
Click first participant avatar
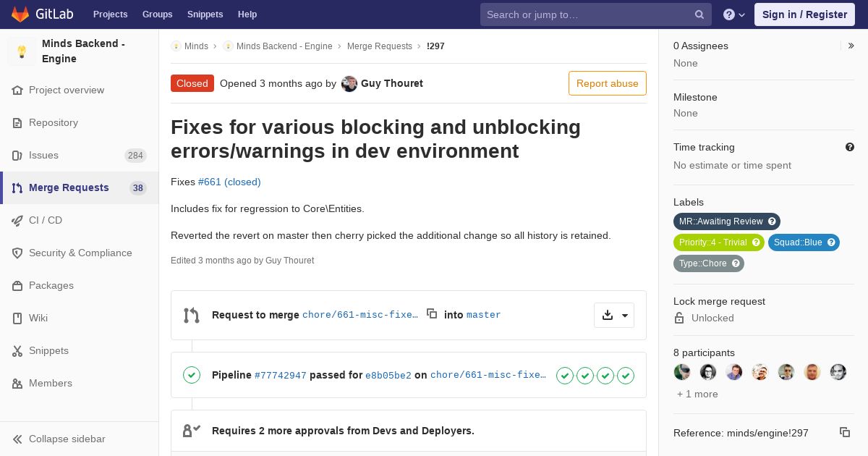point(682,372)
